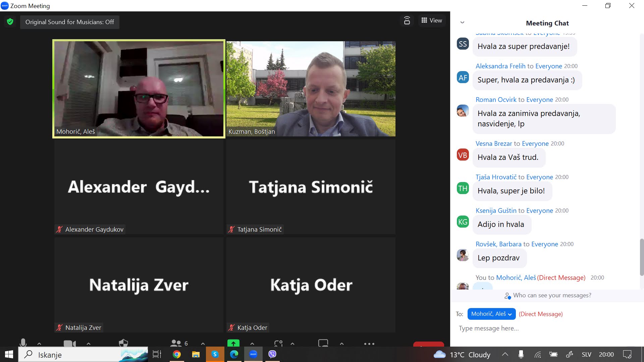The image size is (644, 362).
Task: Open the View layout menu
Action: 432,20
